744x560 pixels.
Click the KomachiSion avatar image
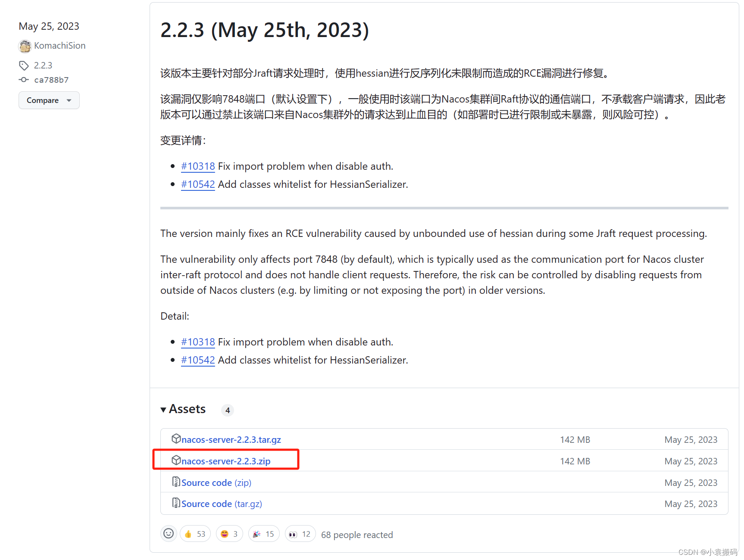[x=25, y=46]
